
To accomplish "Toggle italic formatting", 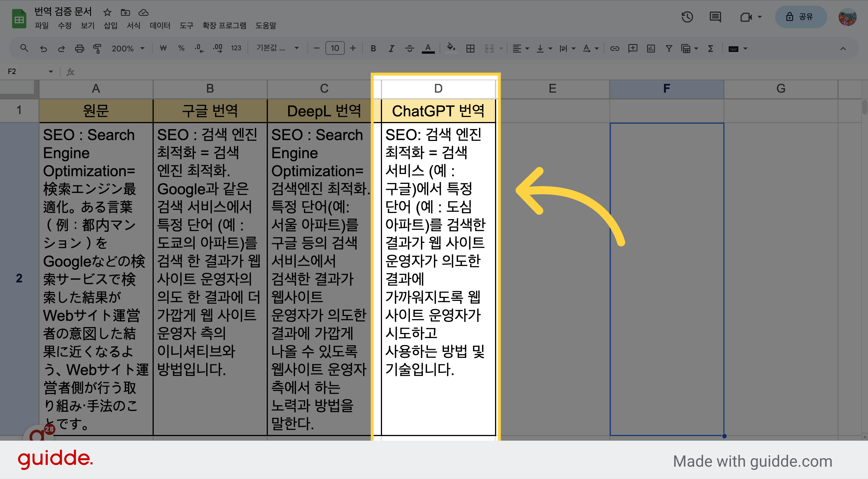I will 391,49.
